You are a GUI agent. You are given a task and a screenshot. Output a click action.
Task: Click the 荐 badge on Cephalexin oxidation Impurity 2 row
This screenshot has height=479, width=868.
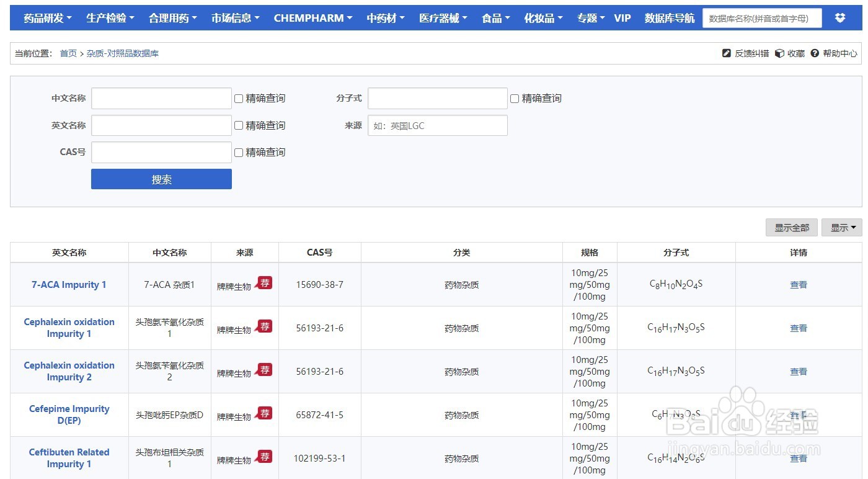[x=265, y=369]
